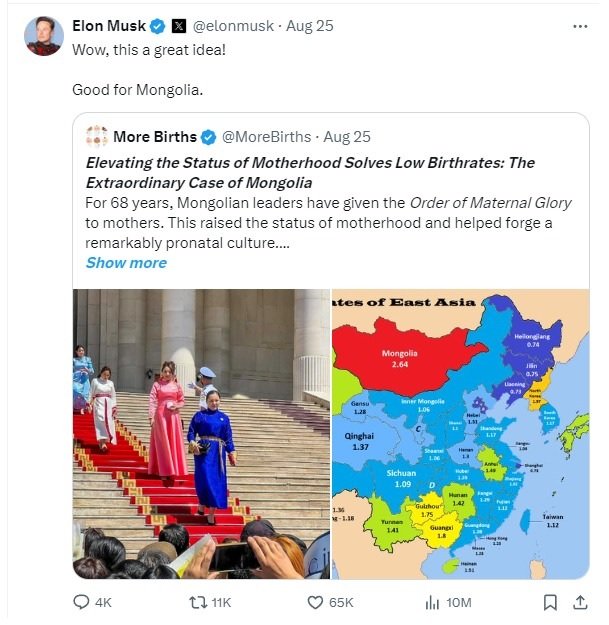609x625 pixels.
Task: Visit the @elonmusk handle link
Action: (233, 26)
